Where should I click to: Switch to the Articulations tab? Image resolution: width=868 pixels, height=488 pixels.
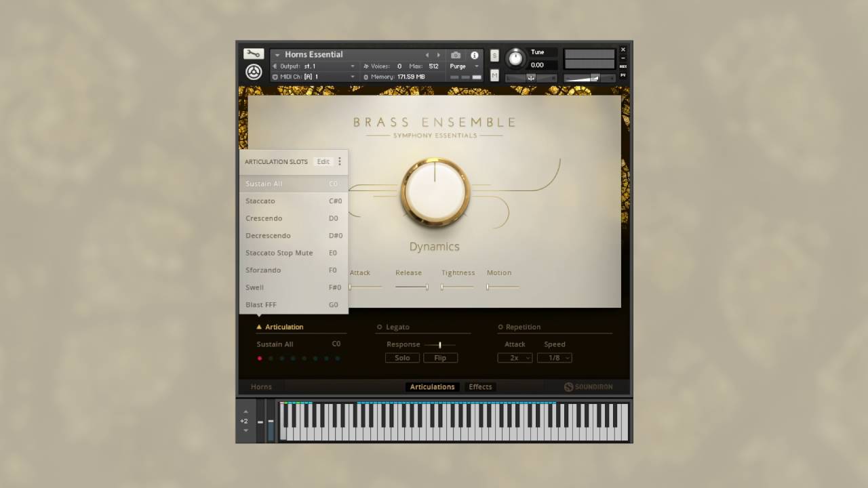(x=432, y=387)
